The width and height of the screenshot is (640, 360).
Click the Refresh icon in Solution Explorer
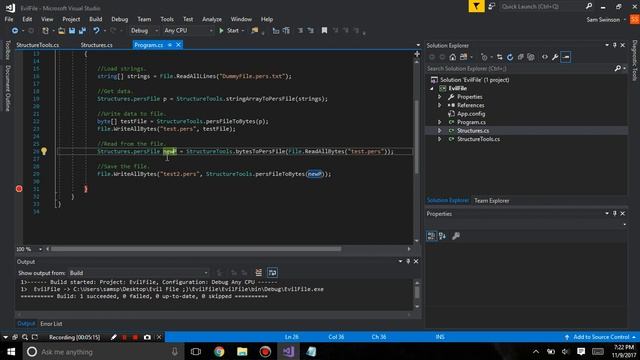[510, 57]
